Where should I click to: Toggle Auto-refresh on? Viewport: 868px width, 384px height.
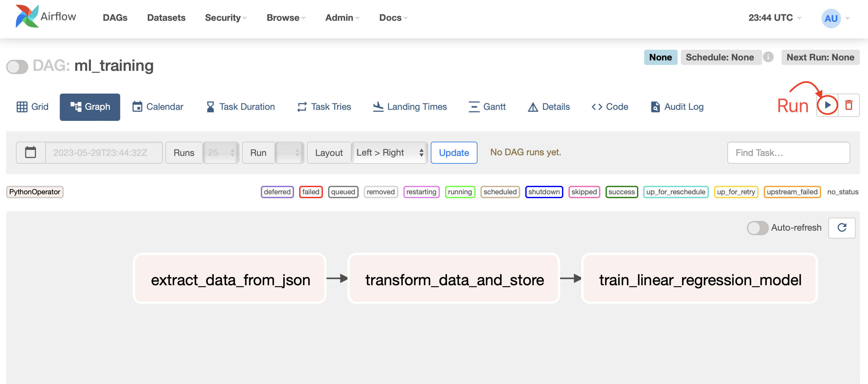pos(758,228)
